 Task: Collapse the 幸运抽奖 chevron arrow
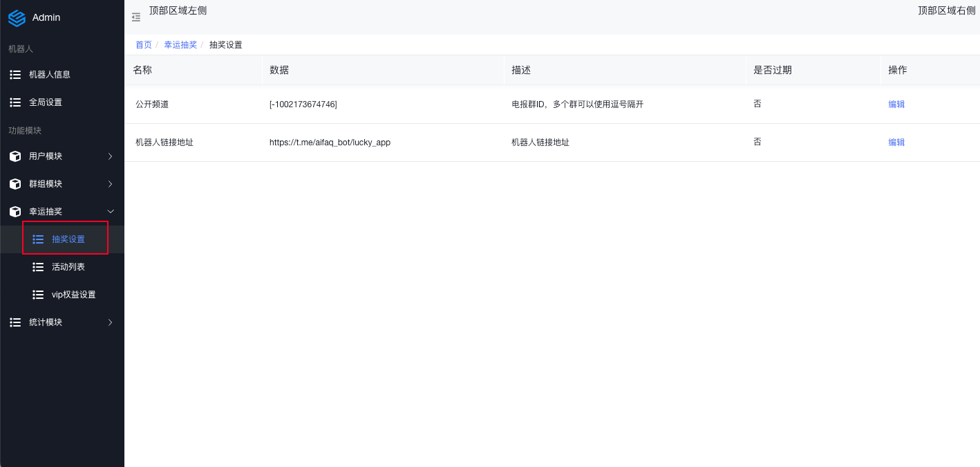[x=110, y=212]
